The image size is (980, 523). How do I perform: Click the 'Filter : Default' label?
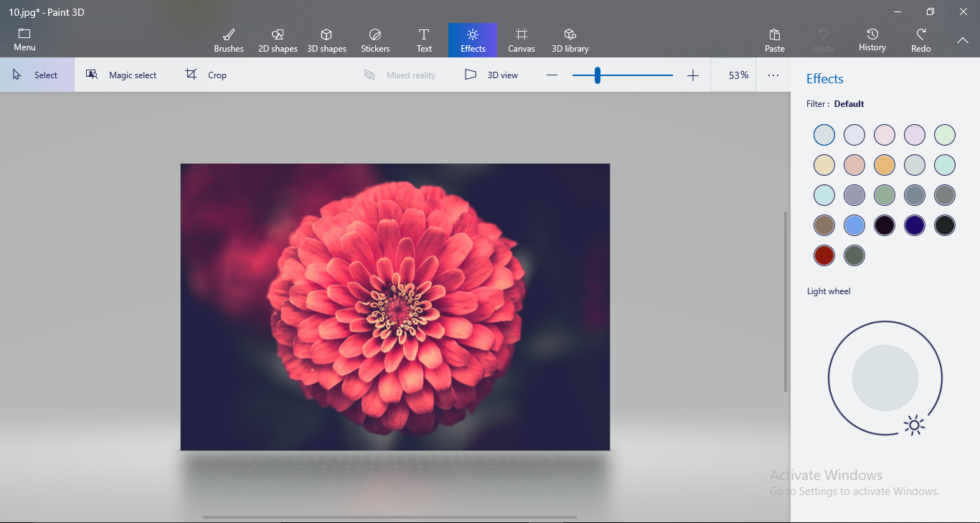tap(835, 104)
